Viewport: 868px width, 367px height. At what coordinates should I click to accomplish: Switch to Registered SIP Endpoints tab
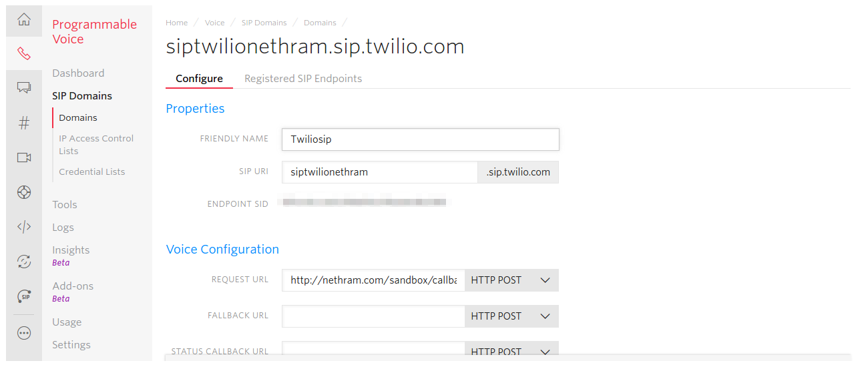coord(303,78)
